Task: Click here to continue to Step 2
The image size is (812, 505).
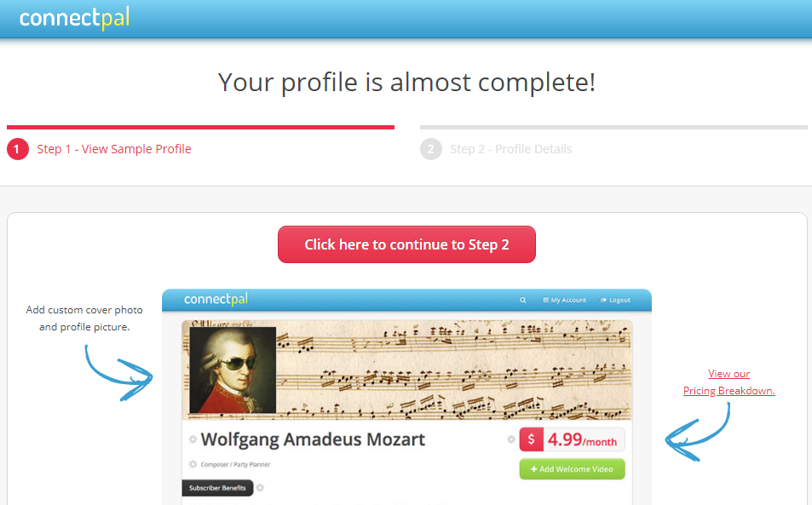Action: [406, 244]
